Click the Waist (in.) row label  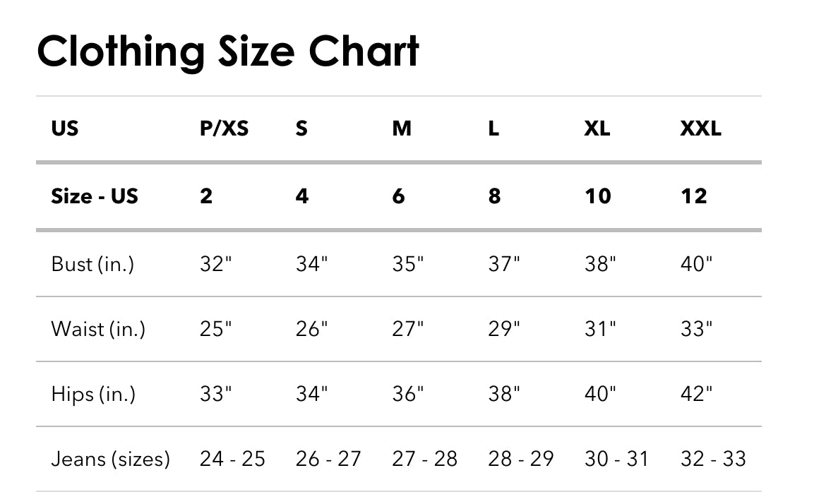(x=98, y=329)
